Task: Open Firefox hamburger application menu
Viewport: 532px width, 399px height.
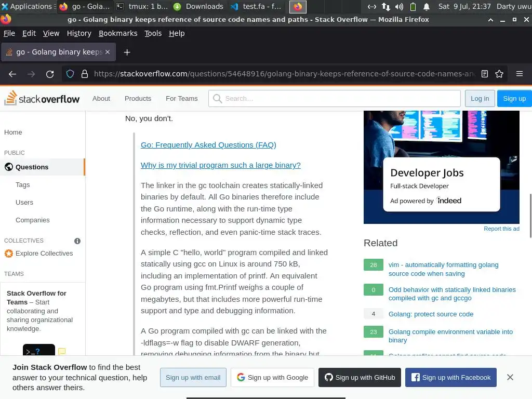Action: (x=520, y=74)
